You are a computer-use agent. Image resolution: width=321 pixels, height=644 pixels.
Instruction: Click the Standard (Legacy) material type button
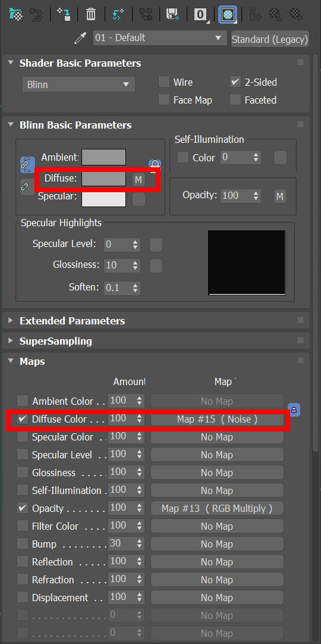tap(270, 39)
